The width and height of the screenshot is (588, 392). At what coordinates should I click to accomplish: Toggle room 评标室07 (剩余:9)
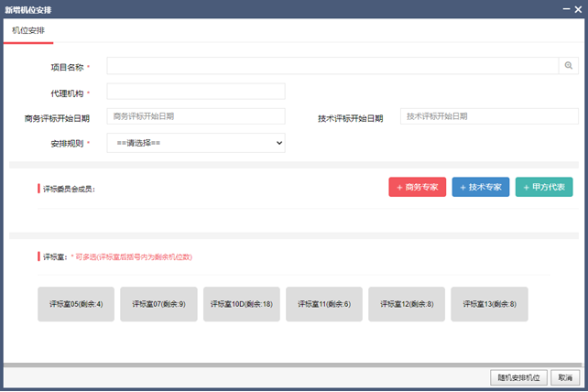point(158,304)
